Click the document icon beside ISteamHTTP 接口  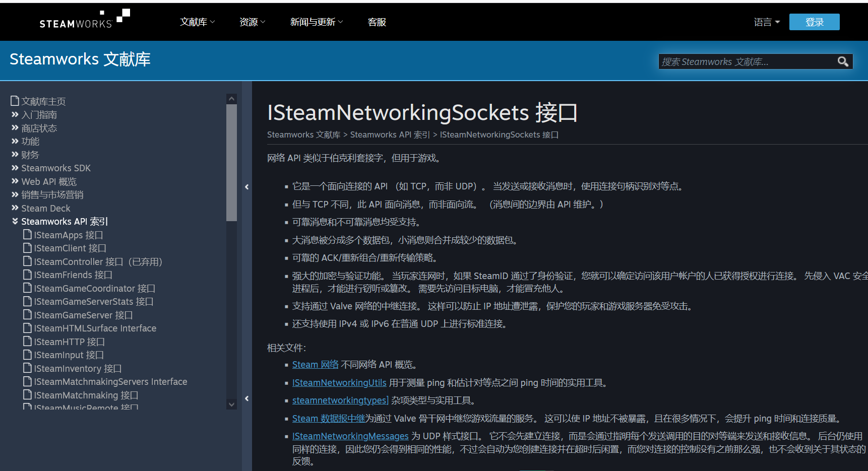tap(27, 342)
